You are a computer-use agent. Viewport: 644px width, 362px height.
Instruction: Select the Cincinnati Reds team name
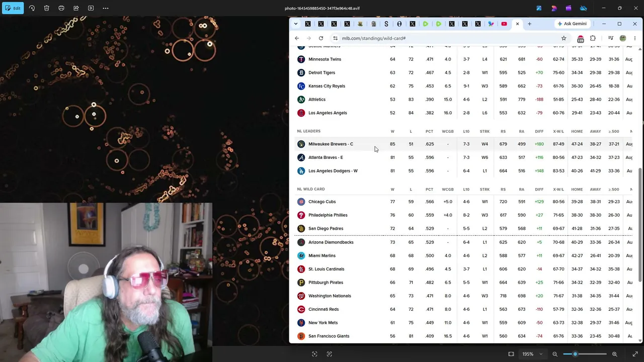[x=324, y=309]
